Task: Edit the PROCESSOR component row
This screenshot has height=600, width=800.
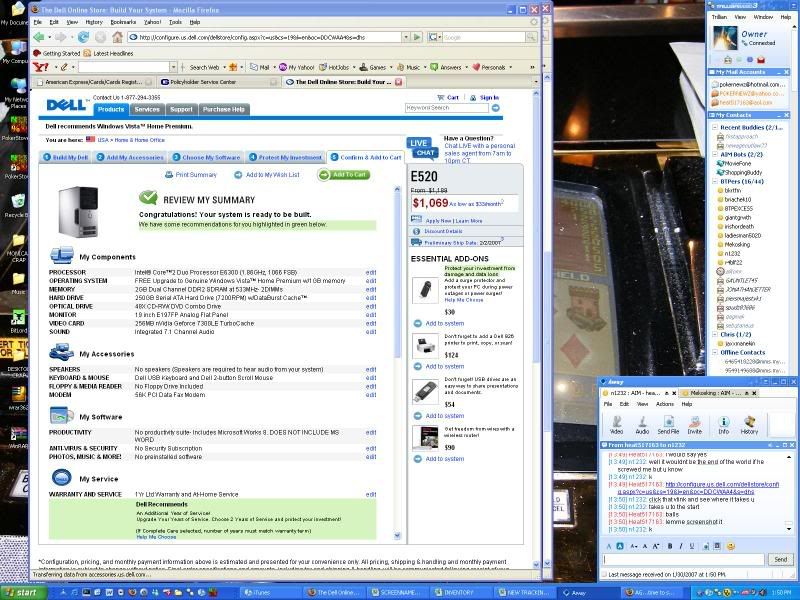Action: 371,272
